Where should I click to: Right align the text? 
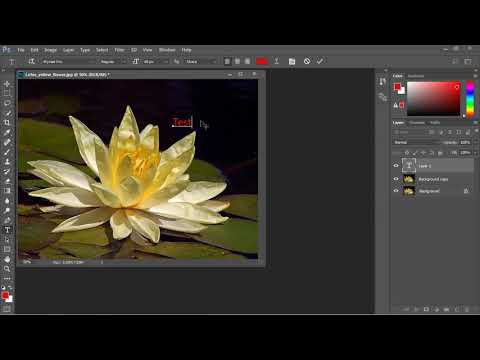coord(247,61)
